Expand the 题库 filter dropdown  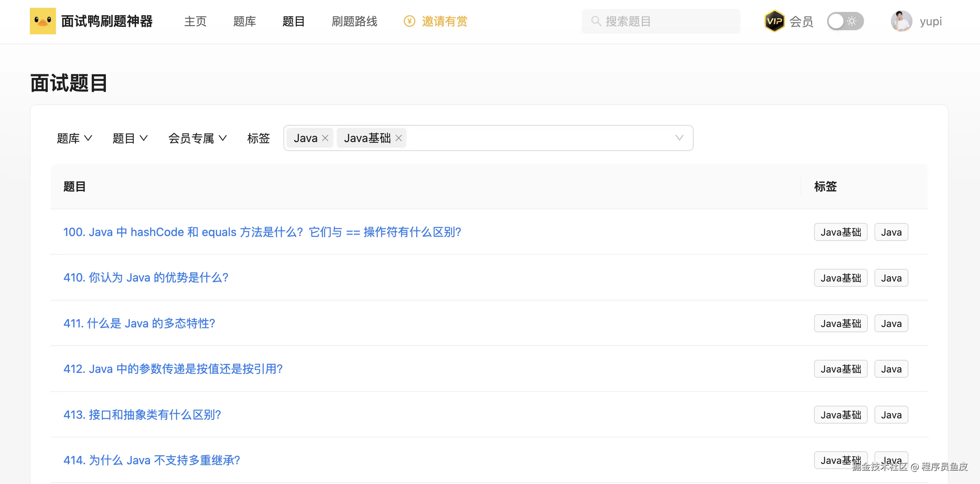[x=74, y=138]
